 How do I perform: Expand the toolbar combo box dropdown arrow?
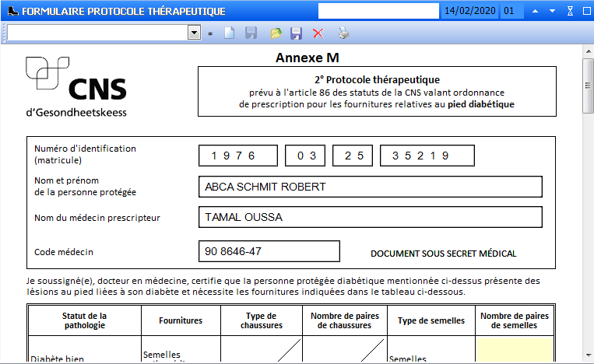coord(195,33)
